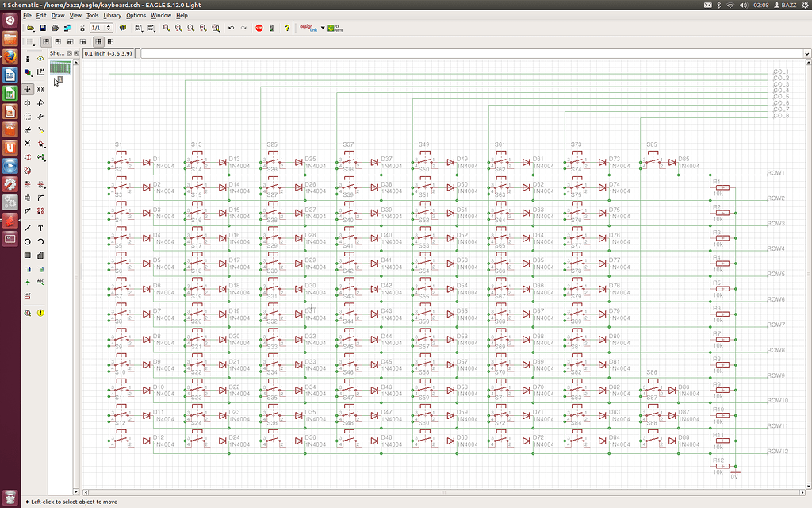Screen dimensions: 812x508
Task: Click the Save floppy disk icon
Action: 43,28
